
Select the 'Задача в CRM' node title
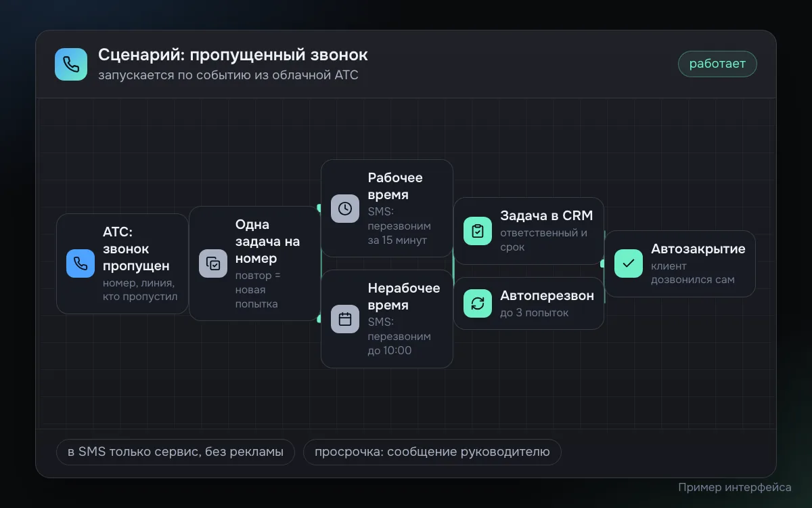click(x=547, y=215)
